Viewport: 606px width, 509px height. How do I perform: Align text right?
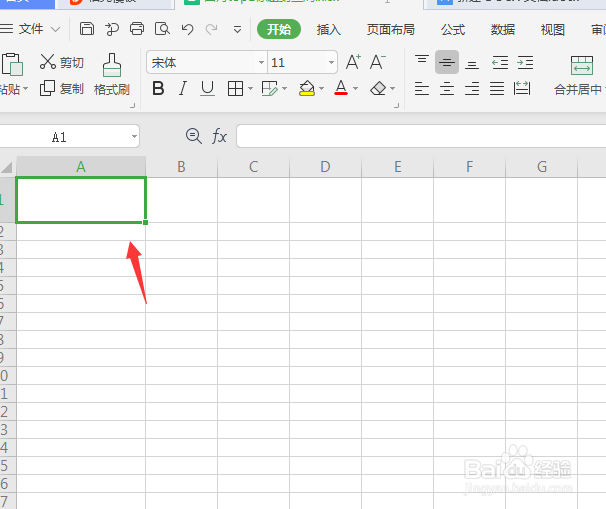tap(472, 89)
